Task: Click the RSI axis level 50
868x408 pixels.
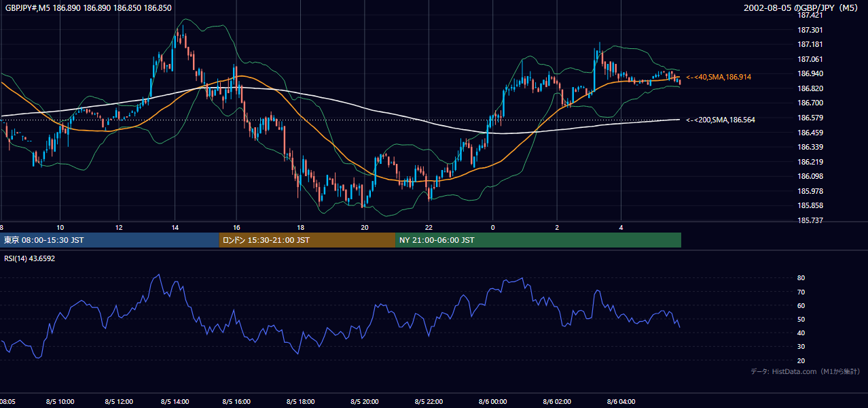Action: tap(801, 319)
